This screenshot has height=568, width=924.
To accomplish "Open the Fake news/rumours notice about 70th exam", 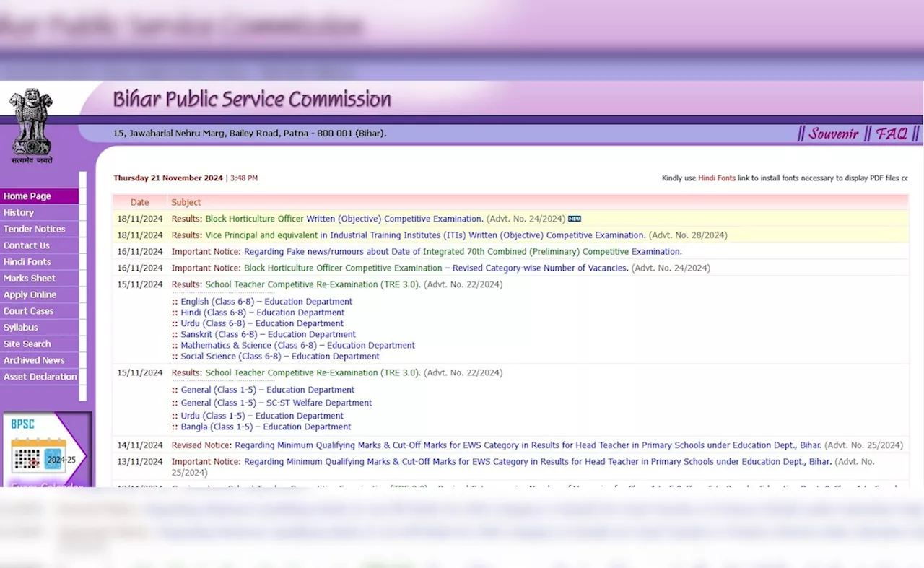I will click(x=463, y=252).
